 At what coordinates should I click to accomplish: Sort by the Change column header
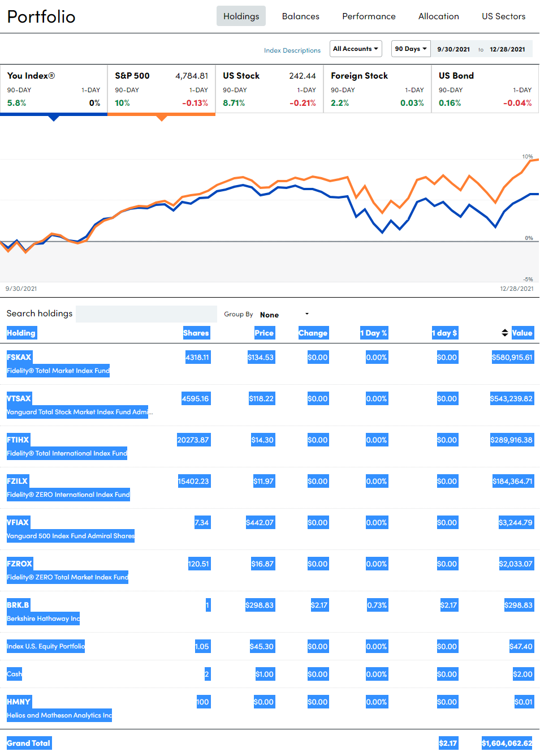[x=313, y=333]
